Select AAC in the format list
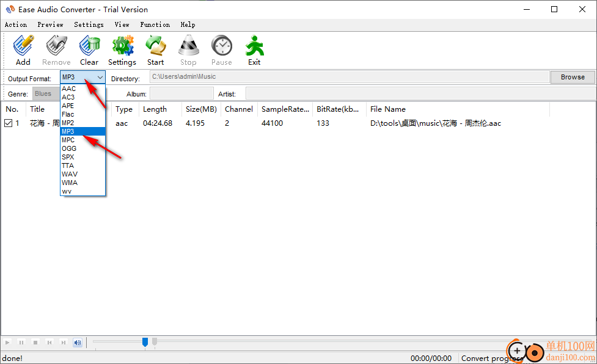 [82, 89]
